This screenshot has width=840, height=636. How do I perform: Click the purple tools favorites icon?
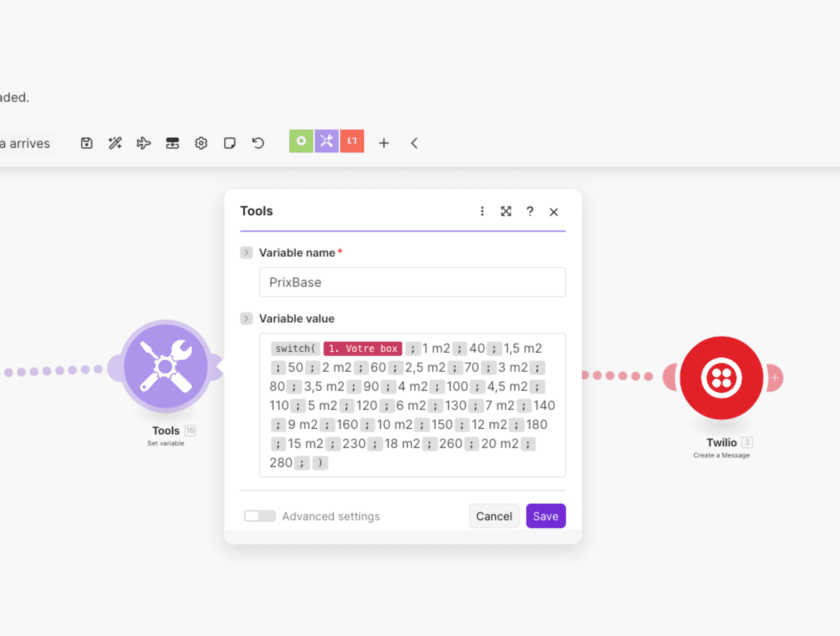tap(326, 141)
